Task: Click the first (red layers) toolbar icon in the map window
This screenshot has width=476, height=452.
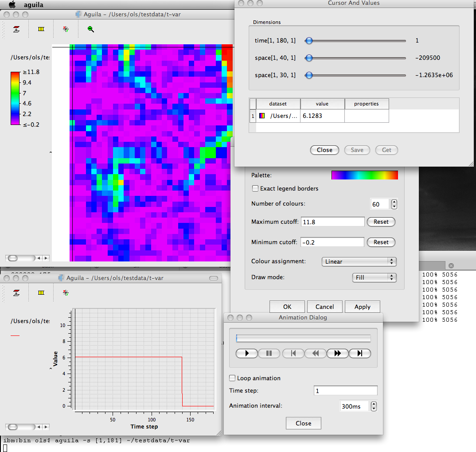Action: (16, 29)
